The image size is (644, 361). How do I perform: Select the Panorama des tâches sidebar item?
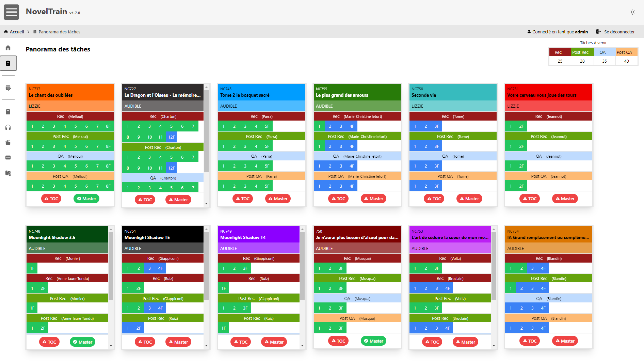pyautogui.click(x=8, y=63)
